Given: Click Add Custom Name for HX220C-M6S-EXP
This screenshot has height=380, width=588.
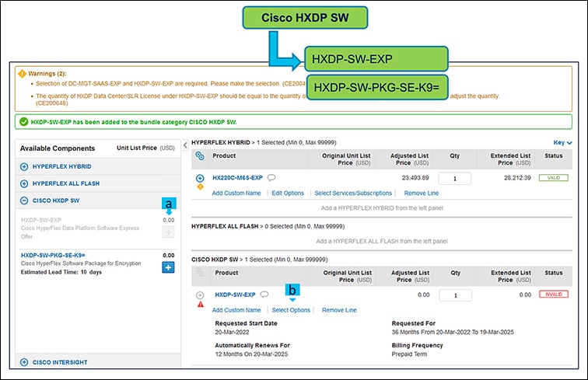Looking at the screenshot, I should click(236, 193).
